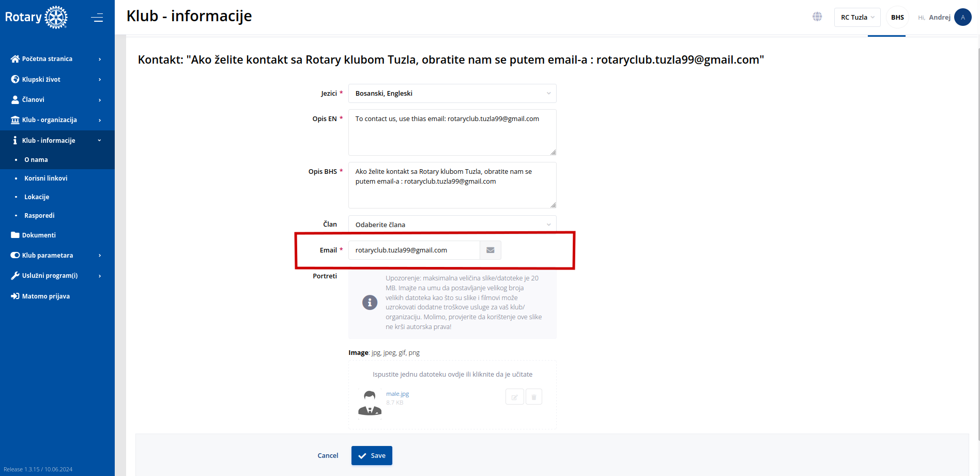This screenshot has height=476, width=980.
Task: Expand Početna stranica menu
Action: pos(57,59)
